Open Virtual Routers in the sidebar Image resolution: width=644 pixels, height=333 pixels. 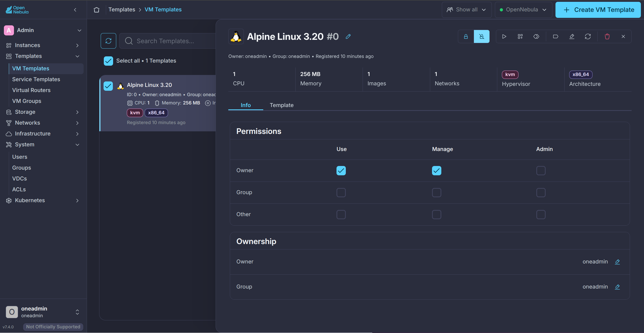(46, 90)
